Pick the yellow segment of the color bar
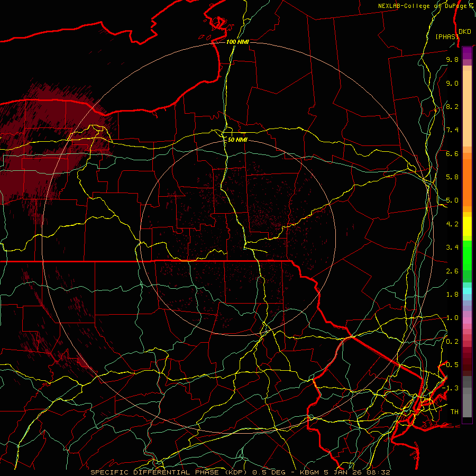476x476 pixels. click(x=467, y=226)
